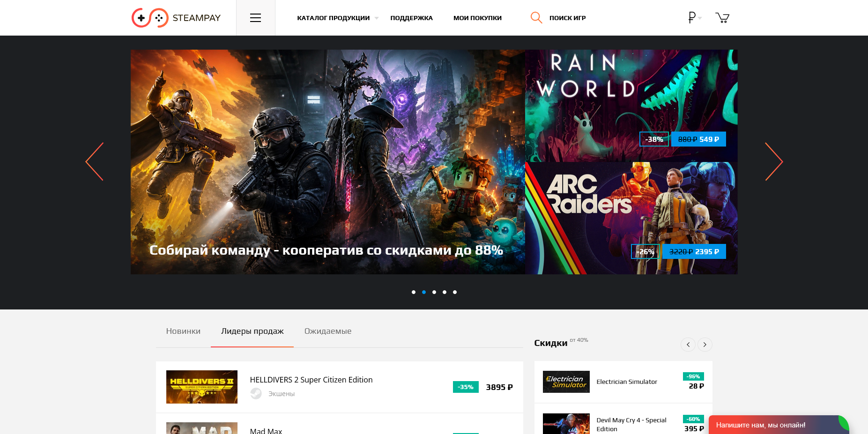
Task: Go to Поддержка page
Action: 411,18
